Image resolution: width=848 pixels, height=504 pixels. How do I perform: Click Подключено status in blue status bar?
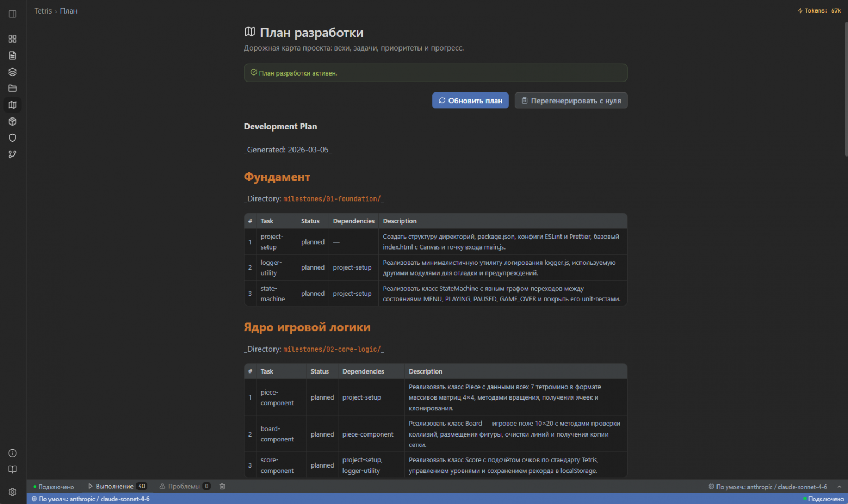[x=824, y=499]
